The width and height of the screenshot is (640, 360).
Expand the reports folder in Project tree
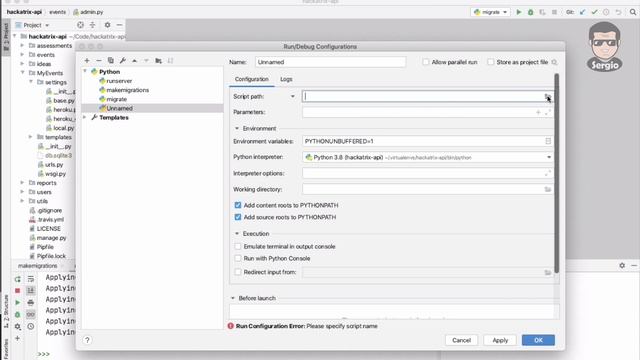pos(22,183)
